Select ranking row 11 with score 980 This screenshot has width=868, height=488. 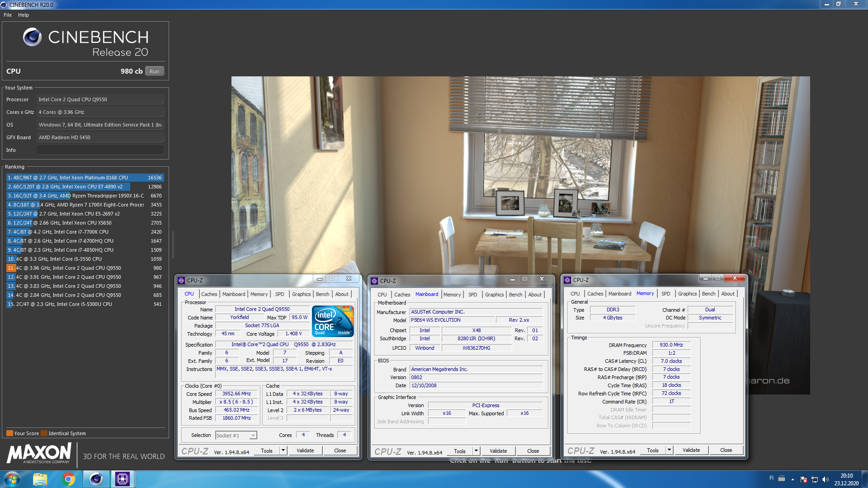point(85,268)
